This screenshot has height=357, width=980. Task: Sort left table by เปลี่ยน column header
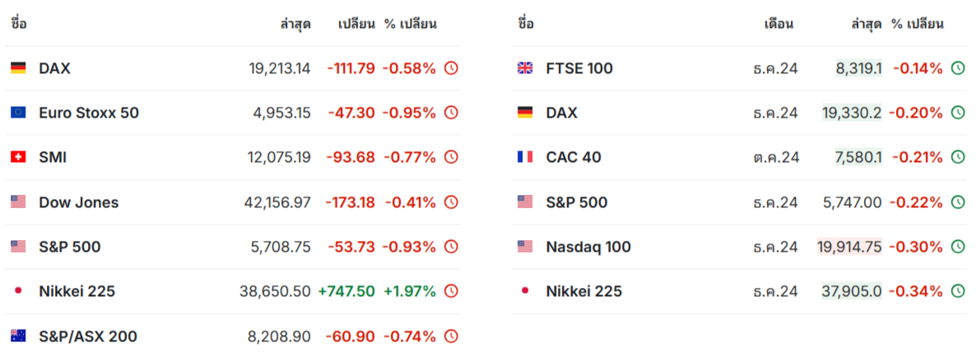pos(356,25)
